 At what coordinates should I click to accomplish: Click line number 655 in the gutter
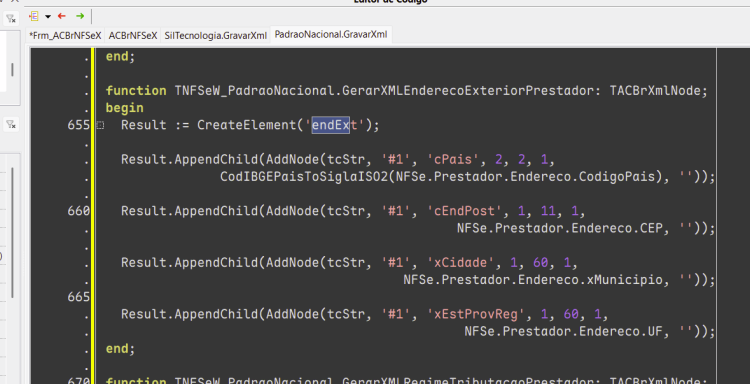coord(78,125)
